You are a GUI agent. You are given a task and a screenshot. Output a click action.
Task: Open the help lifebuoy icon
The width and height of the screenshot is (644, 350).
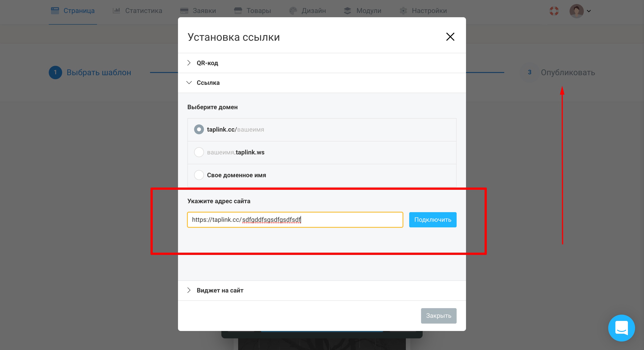pos(554,11)
